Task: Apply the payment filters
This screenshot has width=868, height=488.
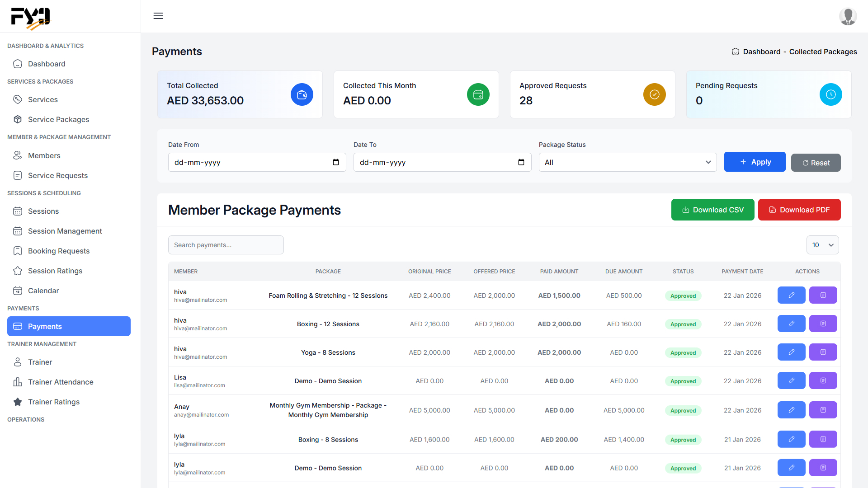Action: click(x=755, y=162)
